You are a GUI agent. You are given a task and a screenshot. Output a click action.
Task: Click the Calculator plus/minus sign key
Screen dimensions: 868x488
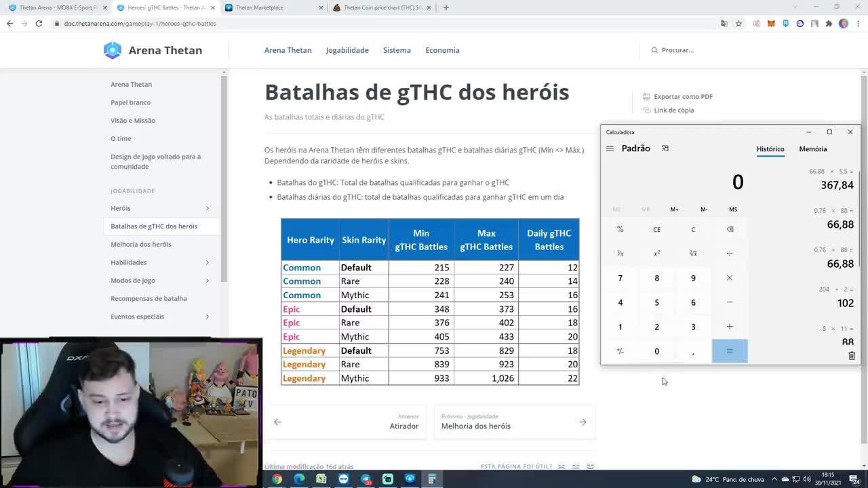coord(620,351)
